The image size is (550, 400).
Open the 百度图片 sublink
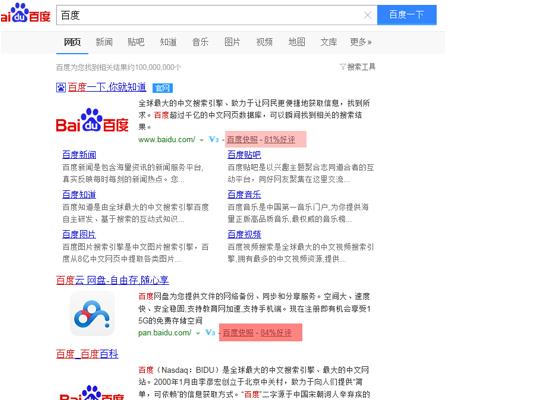[79, 234]
